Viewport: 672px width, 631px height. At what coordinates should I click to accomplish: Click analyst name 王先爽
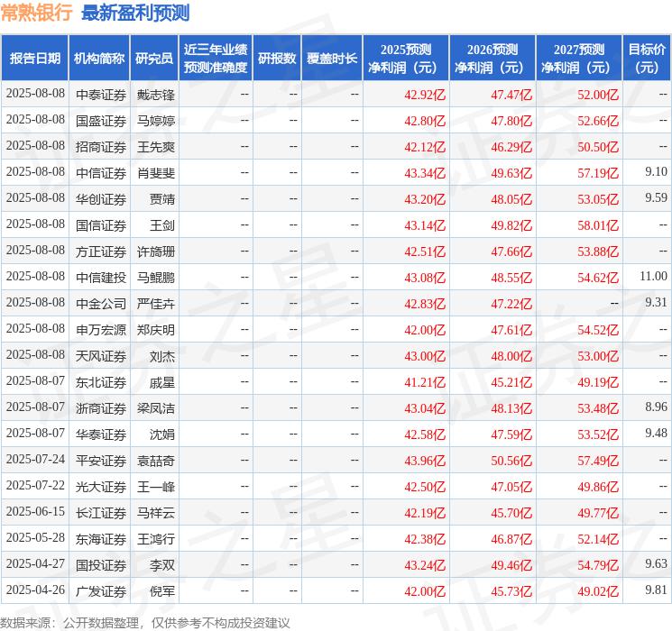(x=155, y=147)
